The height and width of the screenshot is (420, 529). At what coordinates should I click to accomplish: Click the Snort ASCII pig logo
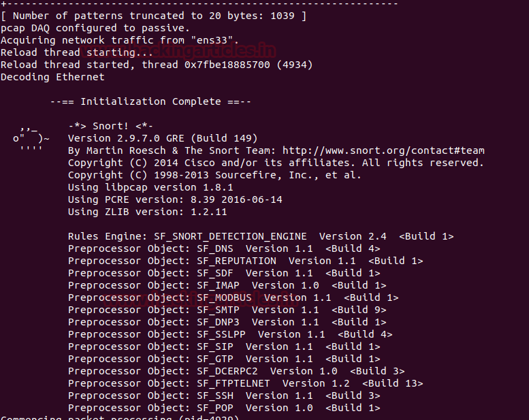click(x=31, y=139)
